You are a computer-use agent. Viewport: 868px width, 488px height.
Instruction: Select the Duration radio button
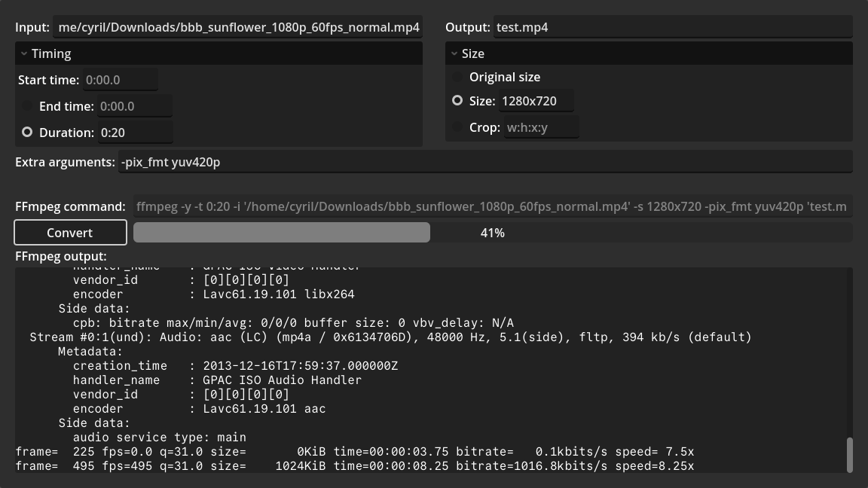click(x=27, y=132)
